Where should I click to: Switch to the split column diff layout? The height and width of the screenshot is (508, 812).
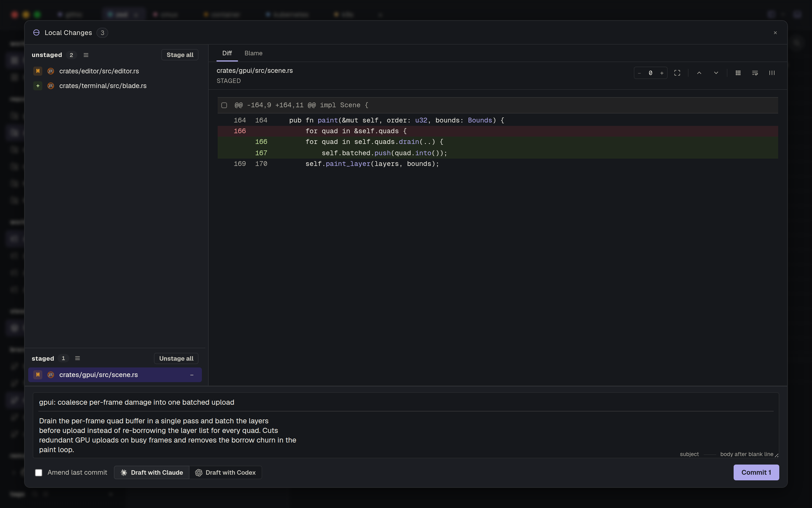[772, 73]
